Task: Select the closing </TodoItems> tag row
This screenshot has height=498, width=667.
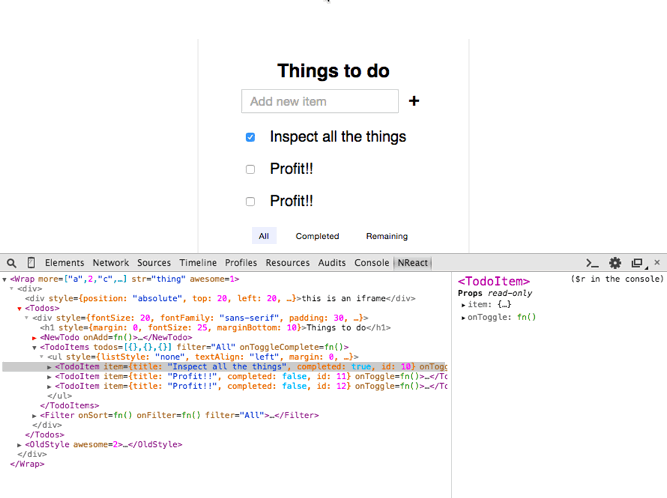Action: tap(69, 406)
